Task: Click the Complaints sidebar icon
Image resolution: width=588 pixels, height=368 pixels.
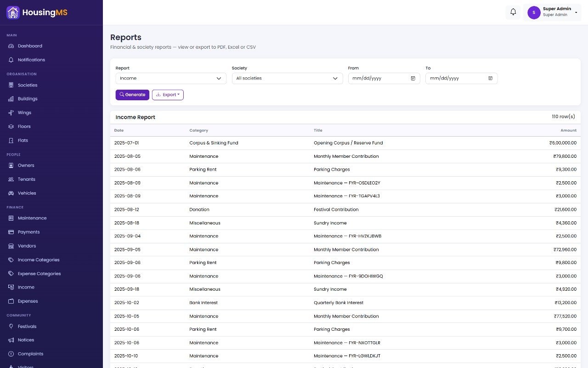Action: pos(11,354)
